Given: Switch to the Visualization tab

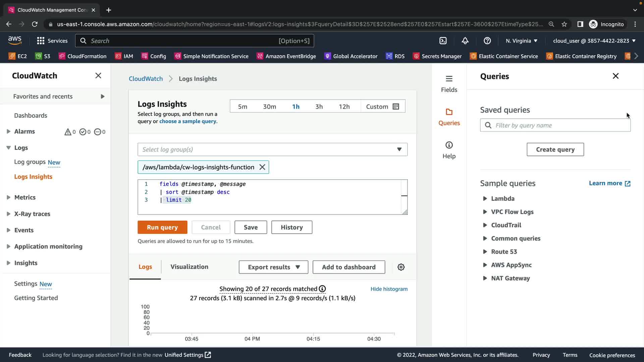Looking at the screenshot, I should pyautogui.click(x=189, y=267).
